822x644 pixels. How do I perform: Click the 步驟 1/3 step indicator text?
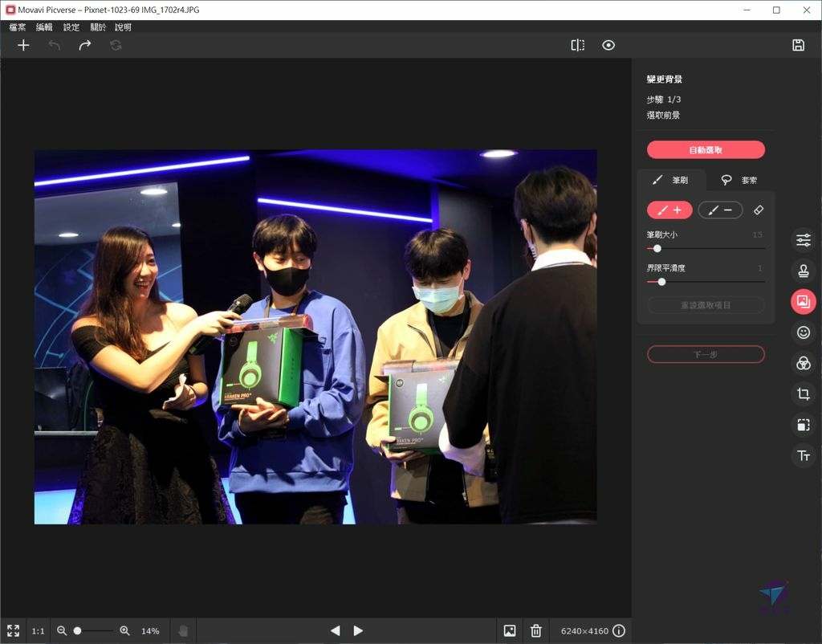tap(664, 99)
